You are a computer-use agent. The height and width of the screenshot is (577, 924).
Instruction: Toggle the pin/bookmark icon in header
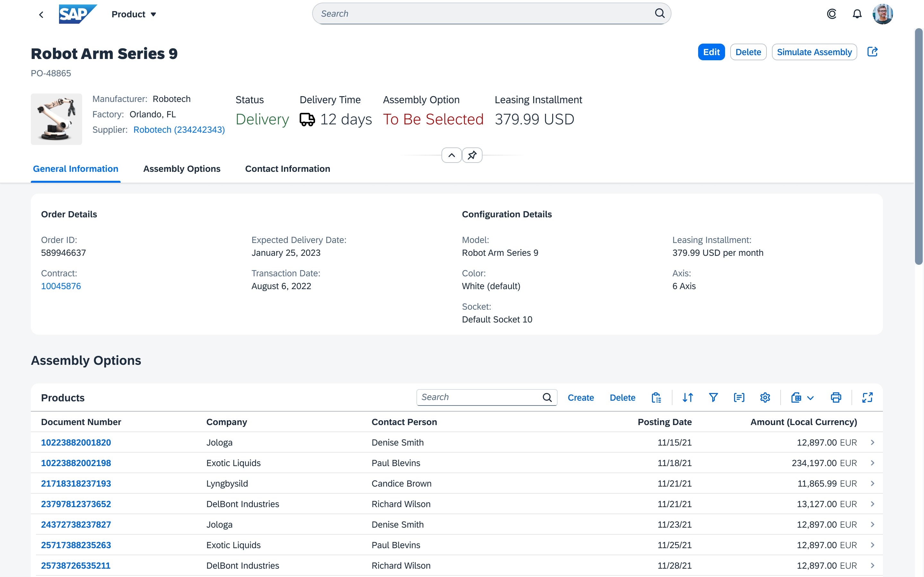click(x=472, y=155)
